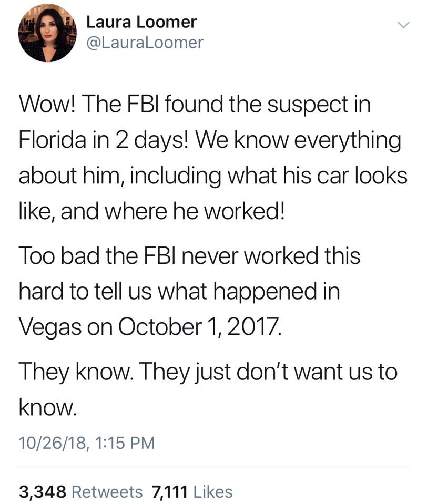Click the word "Retweets" label
Image resolution: width=427 pixels, height=504 pixels.
click(107, 492)
